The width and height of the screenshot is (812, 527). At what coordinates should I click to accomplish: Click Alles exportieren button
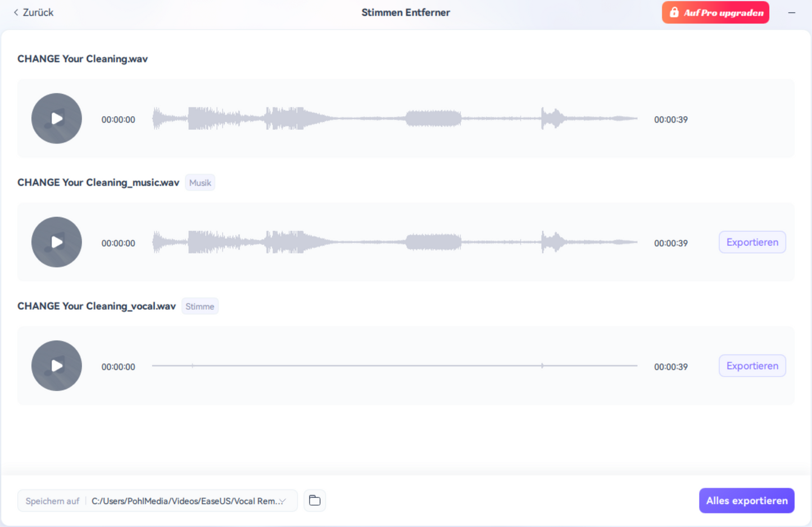coord(746,501)
